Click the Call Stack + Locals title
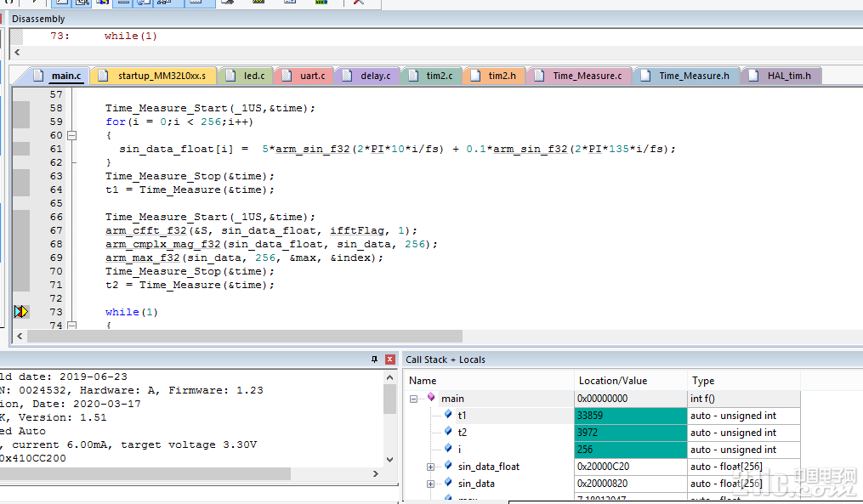Screen dimensions: 863x504 pyautogui.click(x=446, y=360)
